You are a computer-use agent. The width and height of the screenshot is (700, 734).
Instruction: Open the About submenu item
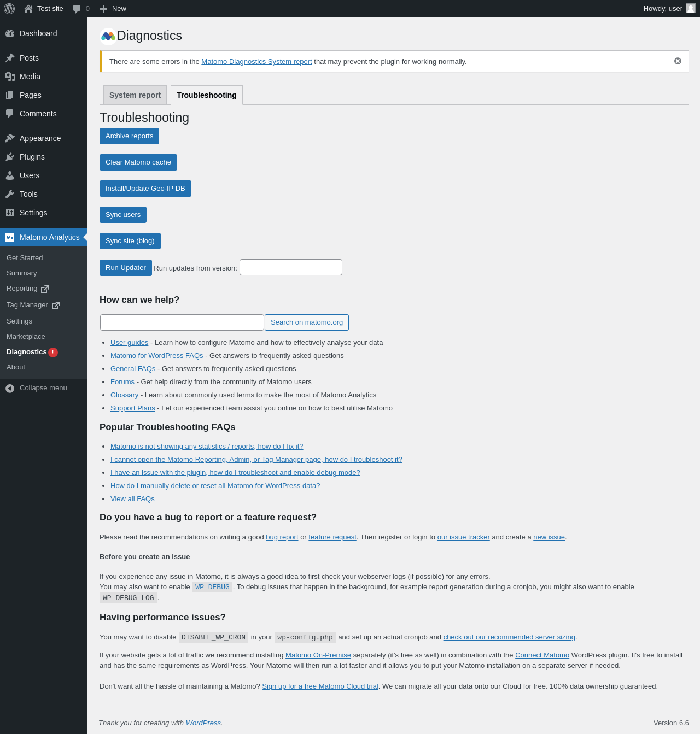tap(16, 367)
